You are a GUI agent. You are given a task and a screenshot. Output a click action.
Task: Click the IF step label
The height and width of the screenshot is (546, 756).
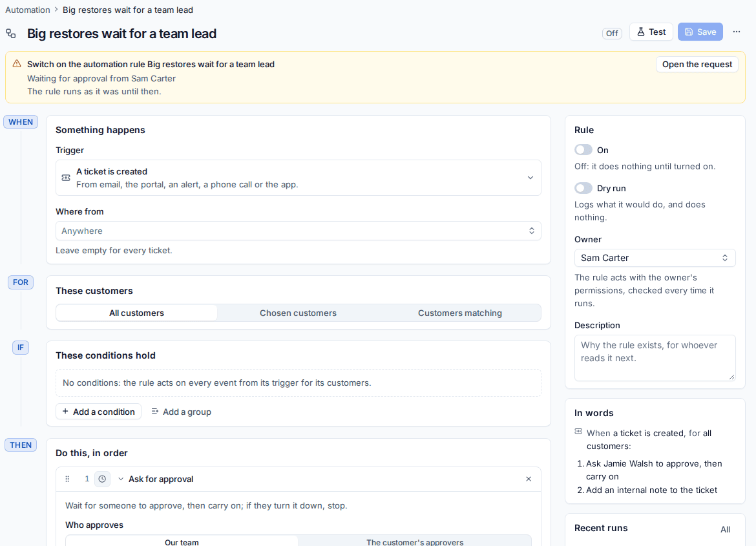coord(21,347)
